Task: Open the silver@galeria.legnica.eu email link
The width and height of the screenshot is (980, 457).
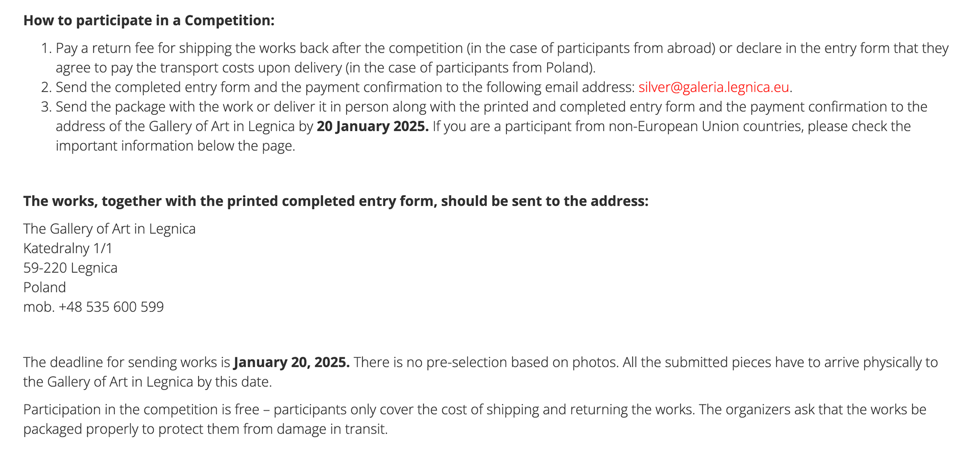Action: pos(714,87)
